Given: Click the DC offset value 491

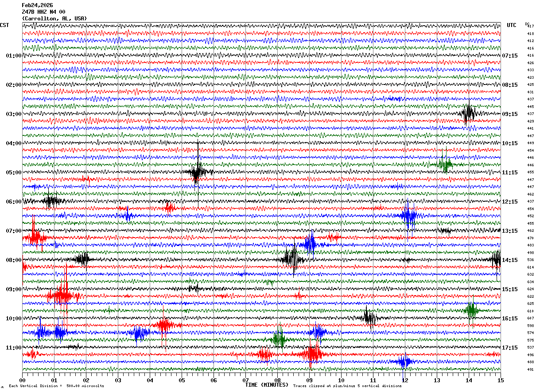Looking at the screenshot, I should pos(530,369).
